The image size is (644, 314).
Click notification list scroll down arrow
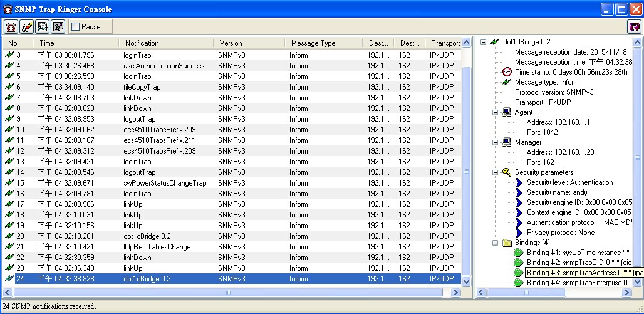pyautogui.click(x=466, y=282)
